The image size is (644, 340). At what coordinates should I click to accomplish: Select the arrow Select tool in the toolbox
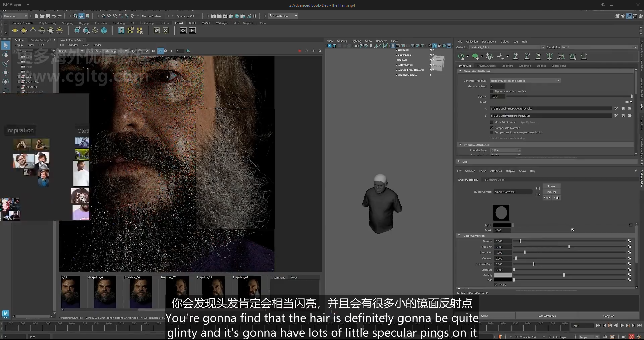6,45
